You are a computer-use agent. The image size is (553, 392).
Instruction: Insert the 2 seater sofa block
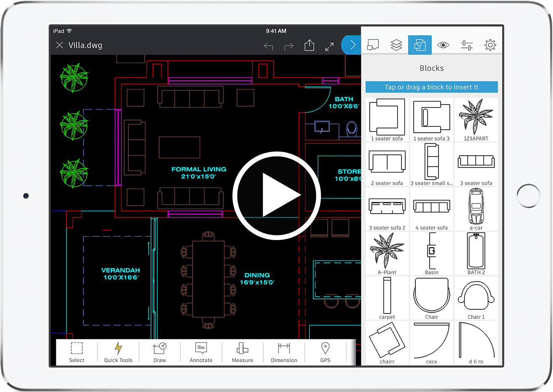coord(387,165)
